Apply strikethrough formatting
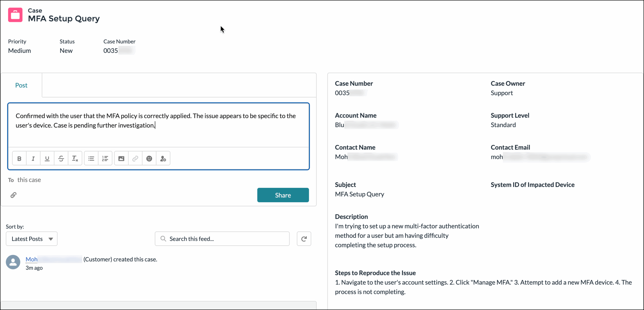This screenshot has height=310, width=644. click(61, 158)
